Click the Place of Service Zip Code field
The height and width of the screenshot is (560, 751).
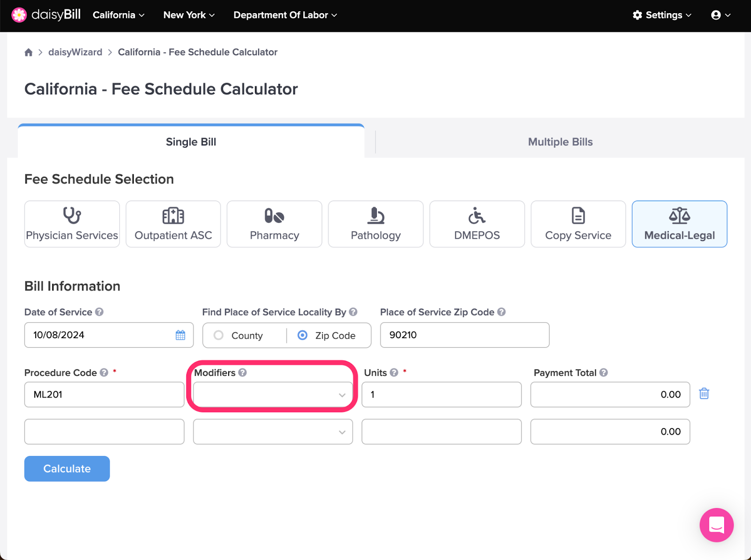coord(465,335)
